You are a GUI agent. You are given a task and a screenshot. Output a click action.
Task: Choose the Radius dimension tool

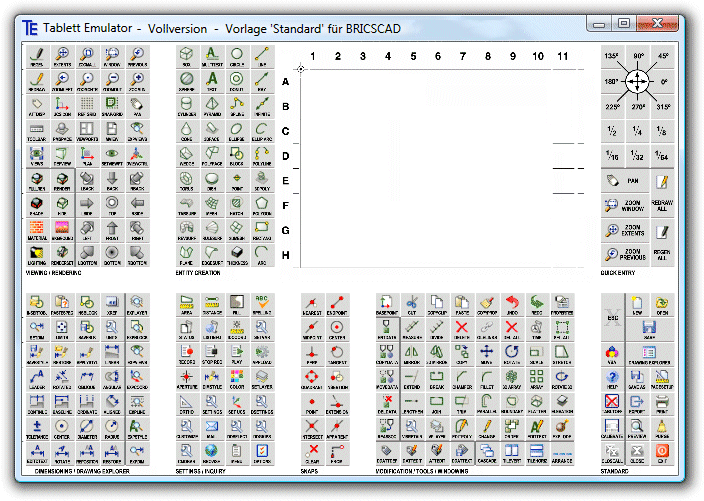112,429
